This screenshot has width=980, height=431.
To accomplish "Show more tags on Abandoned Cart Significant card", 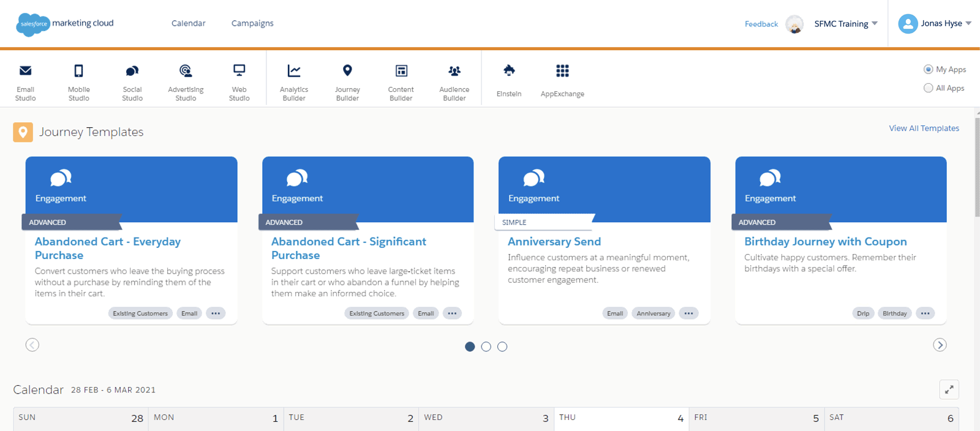I will tap(452, 313).
